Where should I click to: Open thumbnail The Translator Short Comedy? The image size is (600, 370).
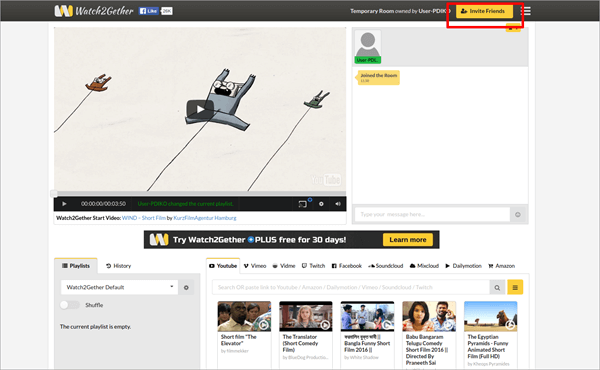[x=306, y=316]
